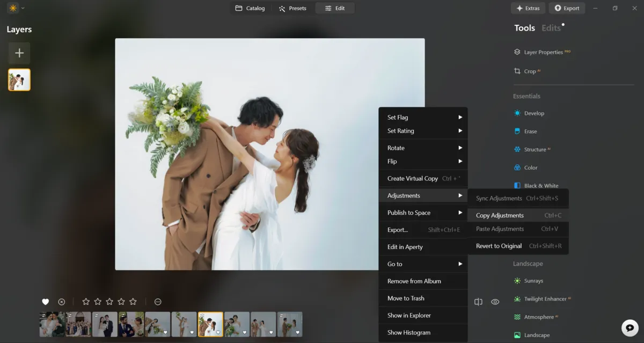Switch to the Catalog tab
Image resolution: width=644 pixels, height=343 pixels.
(x=250, y=8)
